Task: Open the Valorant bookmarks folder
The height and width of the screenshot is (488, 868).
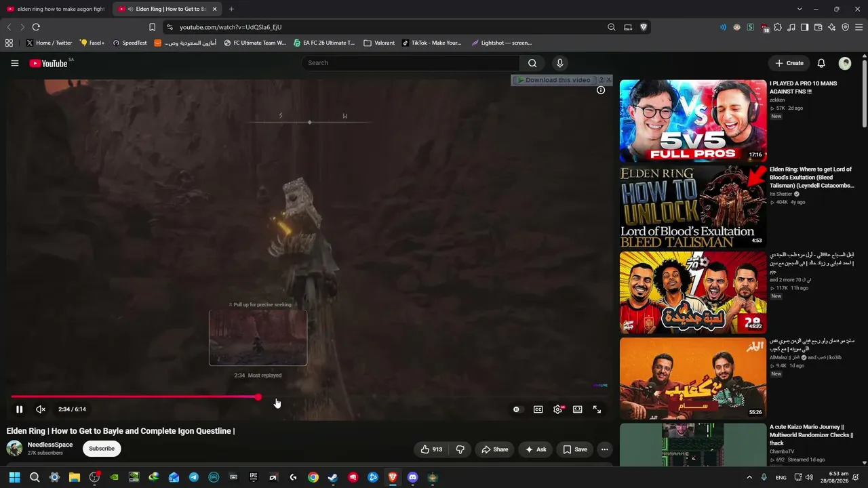Action: pos(379,43)
